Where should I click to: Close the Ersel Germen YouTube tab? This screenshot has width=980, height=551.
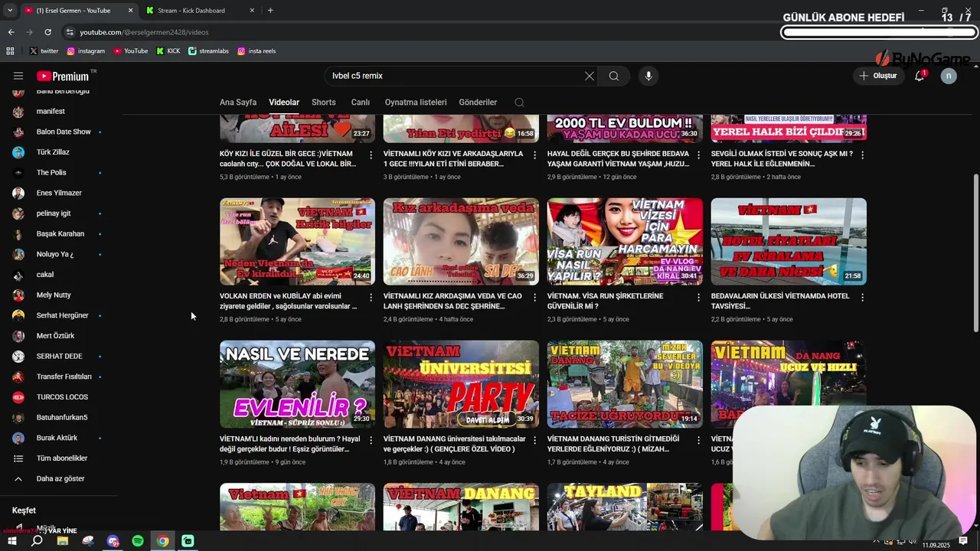tap(130, 10)
